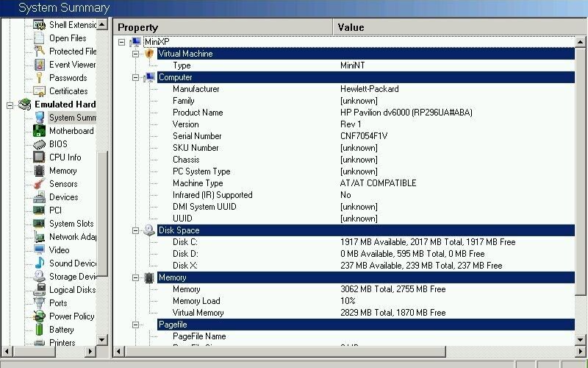Click the Machine Type AT/AT COMPATIBLE value
The image size is (588, 368).
point(378,183)
